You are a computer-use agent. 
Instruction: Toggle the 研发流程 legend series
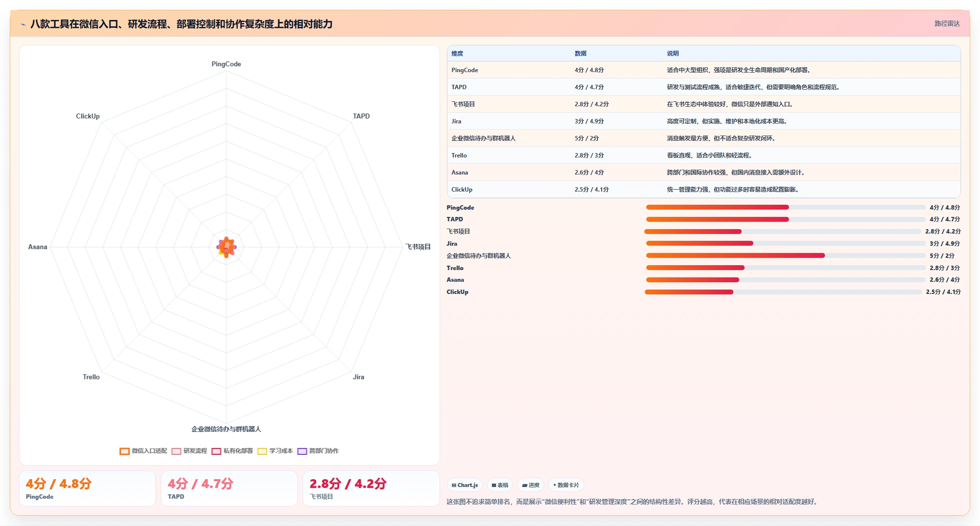189,451
